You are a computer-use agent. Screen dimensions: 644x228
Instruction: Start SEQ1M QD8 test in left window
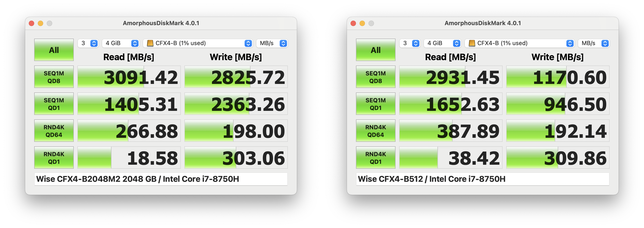(x=54, y=77)
